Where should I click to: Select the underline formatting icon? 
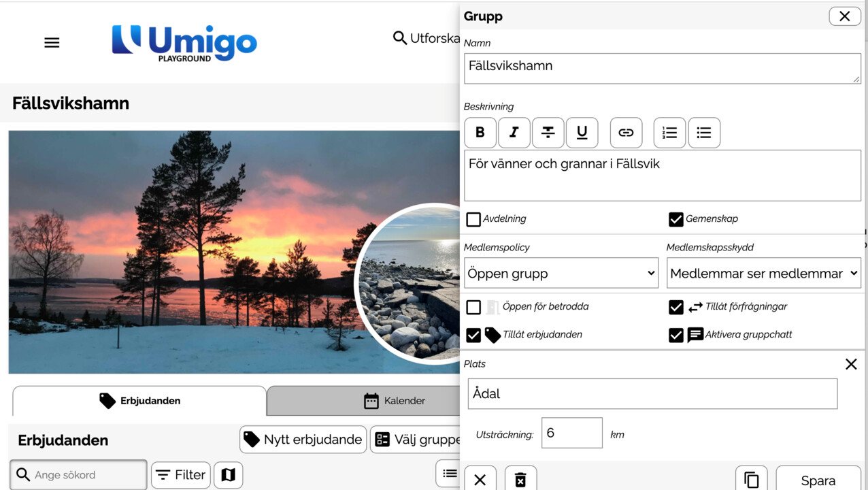click(582, 133)
